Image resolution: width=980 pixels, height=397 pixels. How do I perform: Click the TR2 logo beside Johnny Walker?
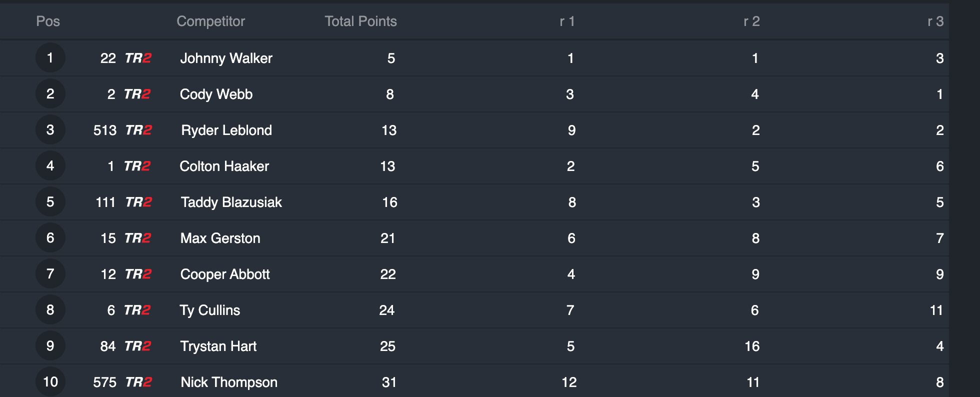pos(138,58)
